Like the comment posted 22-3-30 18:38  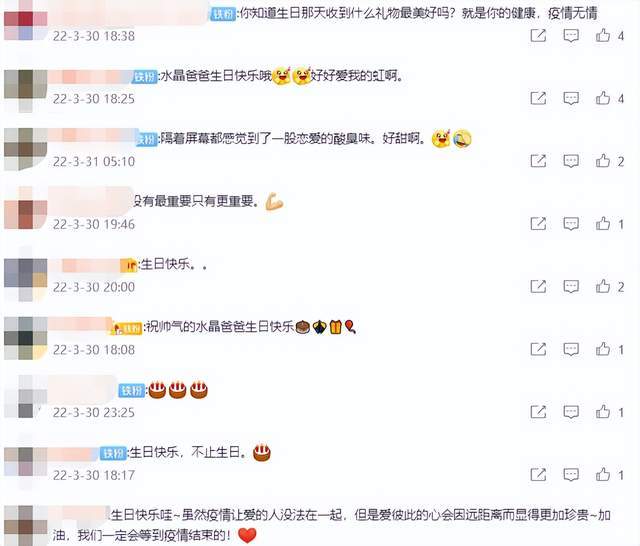(x=602, y=36)
